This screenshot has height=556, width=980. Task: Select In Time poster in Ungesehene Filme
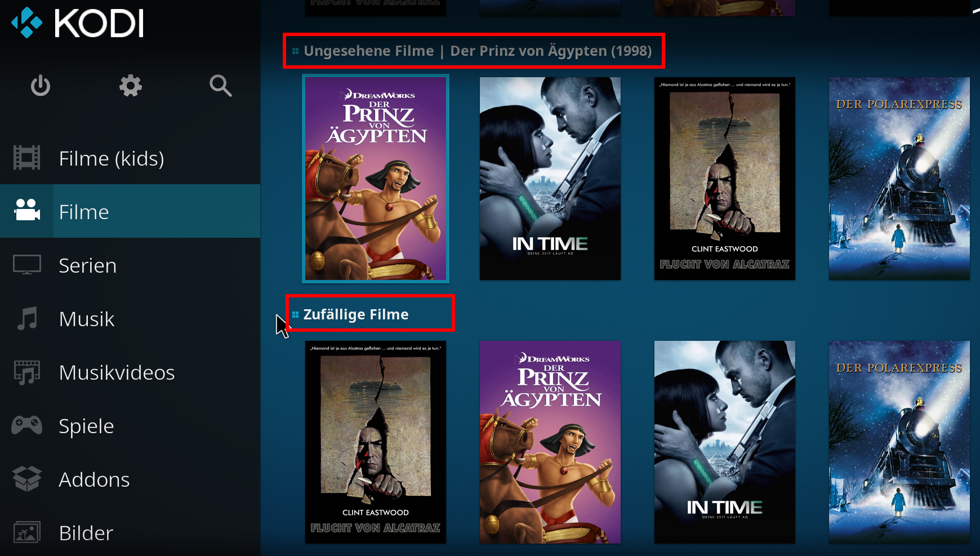click(x=550, y=179)
